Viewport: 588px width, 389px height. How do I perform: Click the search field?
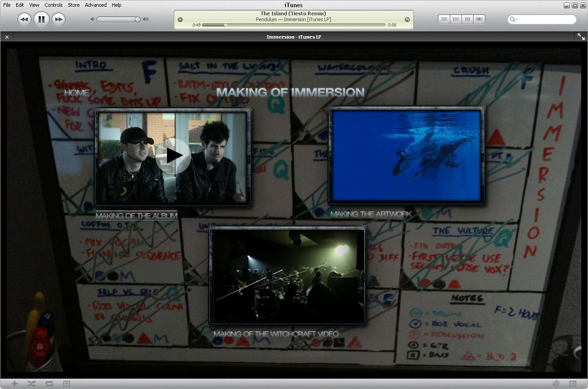542,19
